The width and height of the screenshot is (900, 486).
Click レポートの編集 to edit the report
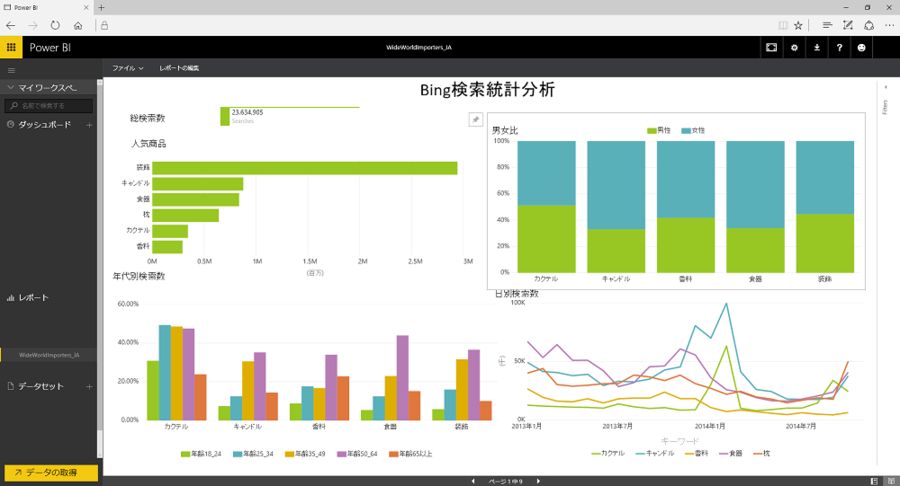click(179, 68)
